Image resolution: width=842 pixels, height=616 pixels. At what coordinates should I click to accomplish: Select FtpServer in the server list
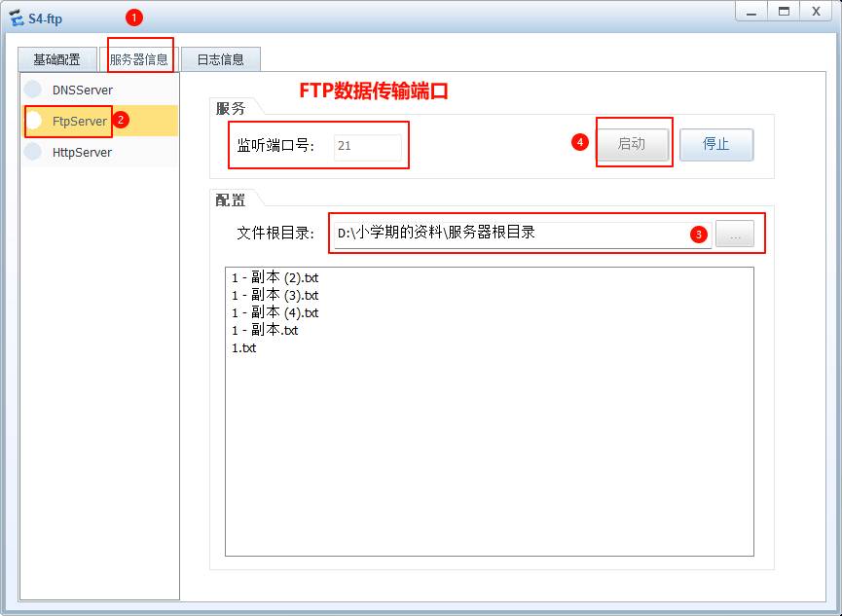(99, 121)
